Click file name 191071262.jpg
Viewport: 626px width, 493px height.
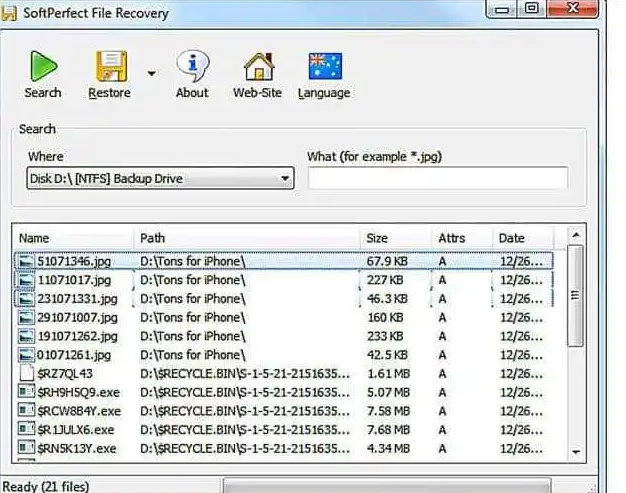click(x=77, y=337)
